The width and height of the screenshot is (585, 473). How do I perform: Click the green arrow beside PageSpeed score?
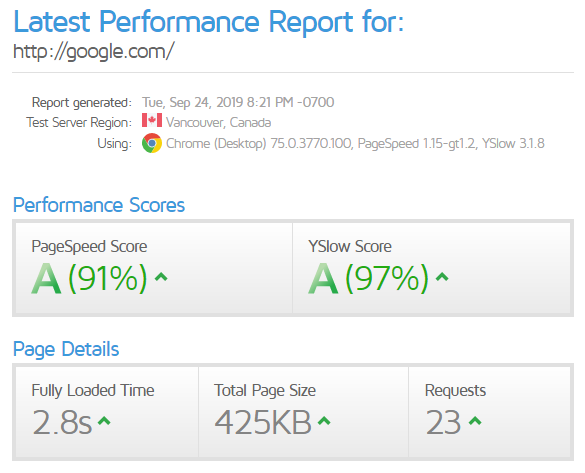coord(161,277)
